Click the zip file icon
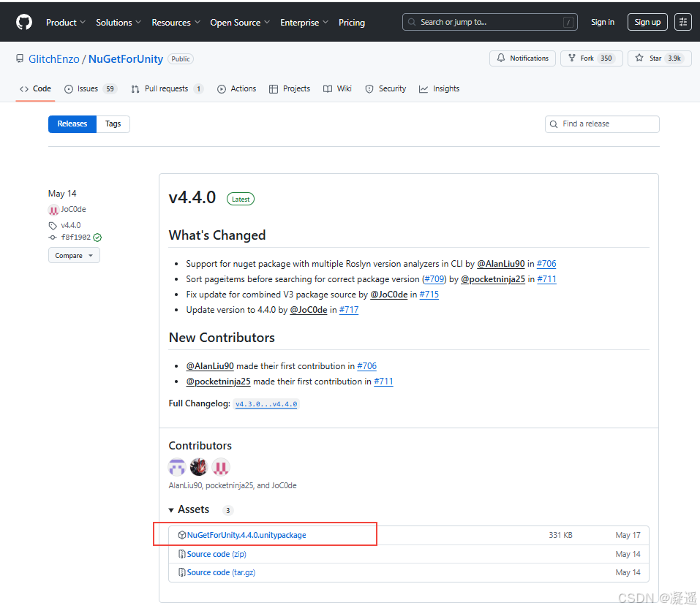The image size is (700, 611). coord(181,554)
